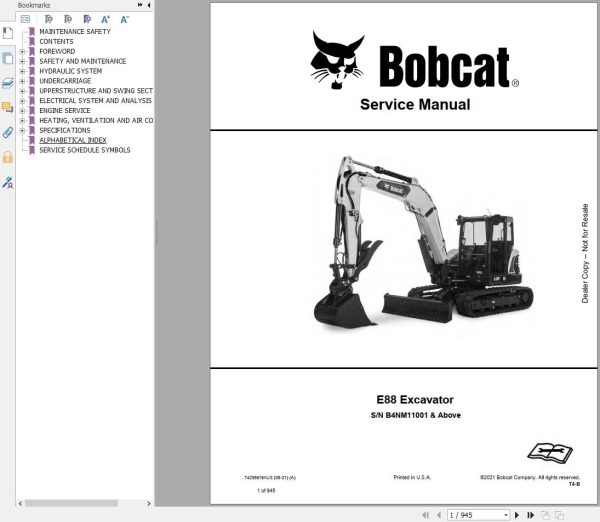The height and width of the screenshot is (522, 600).
Task: Open the Digital Signatures sidebar icon
Action: (x=8, y=183)
